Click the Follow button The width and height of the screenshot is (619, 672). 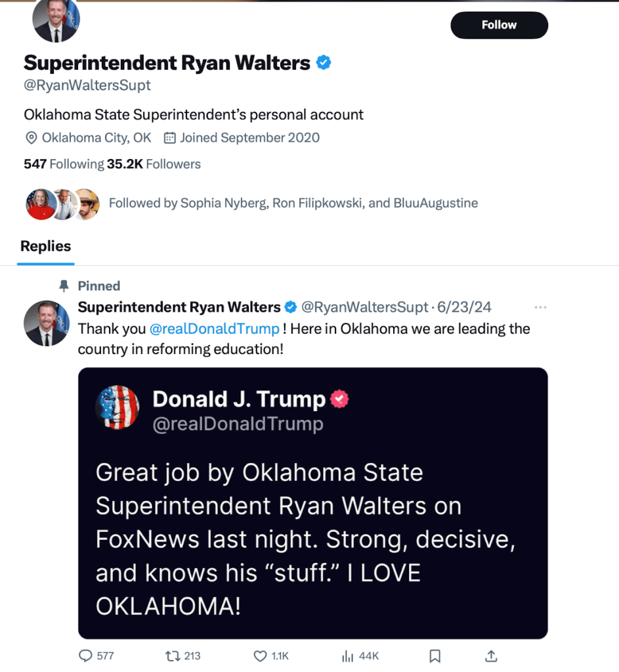point(499,25)
